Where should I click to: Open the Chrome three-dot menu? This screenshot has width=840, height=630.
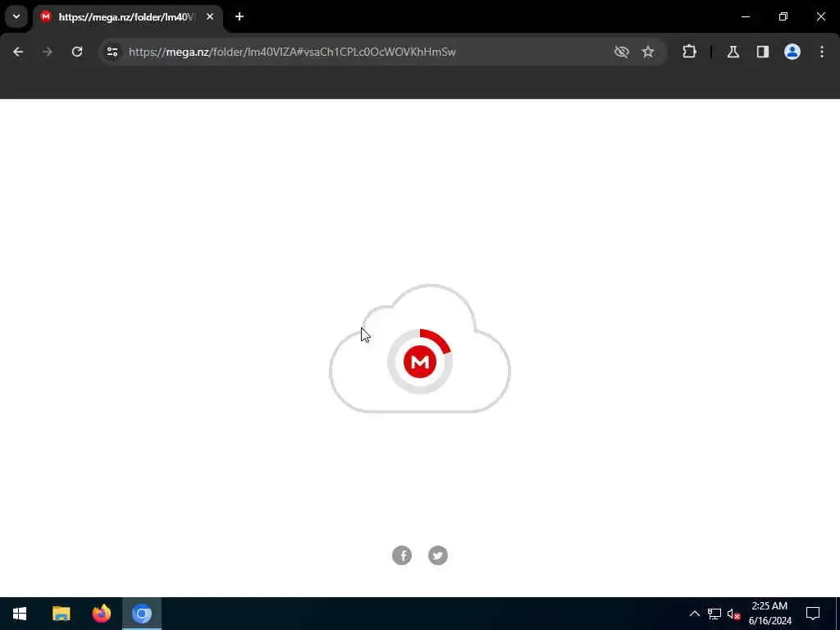822,52
